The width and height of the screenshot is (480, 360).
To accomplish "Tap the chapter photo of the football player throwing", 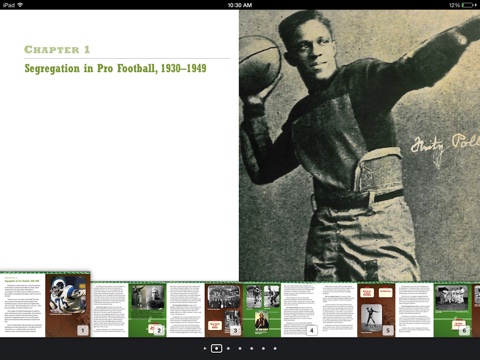I will (x=360, y=145).
